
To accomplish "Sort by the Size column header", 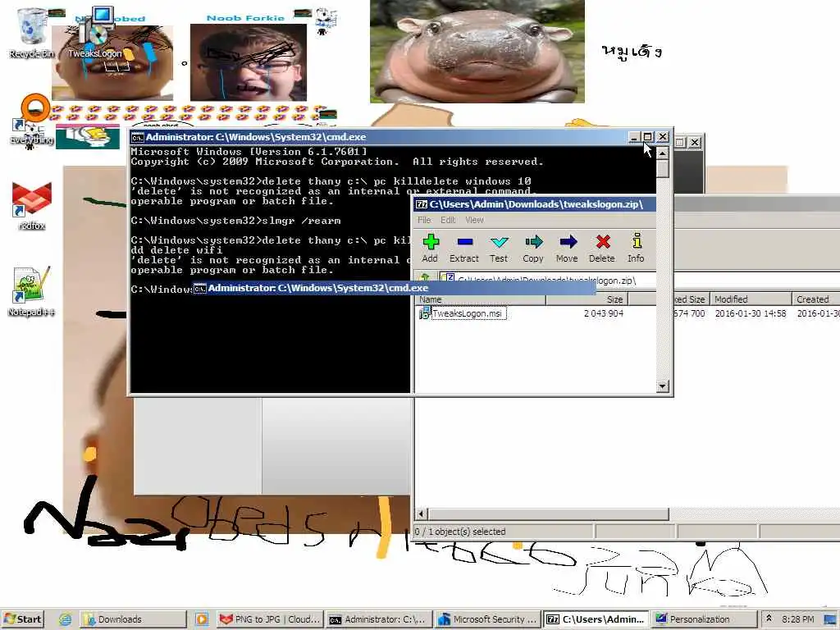I will coord(586,299).
